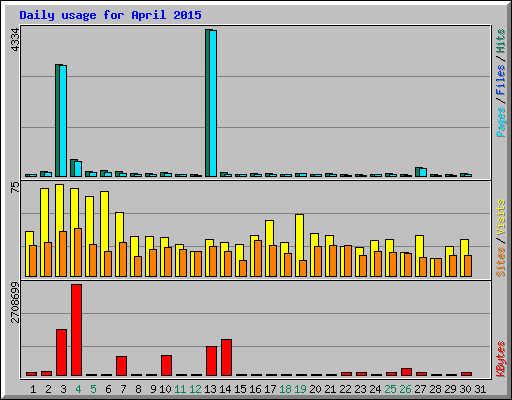Select the orange sites bar for day 16
The width and height of the screenshot is (512, 400).
[258, 258]
